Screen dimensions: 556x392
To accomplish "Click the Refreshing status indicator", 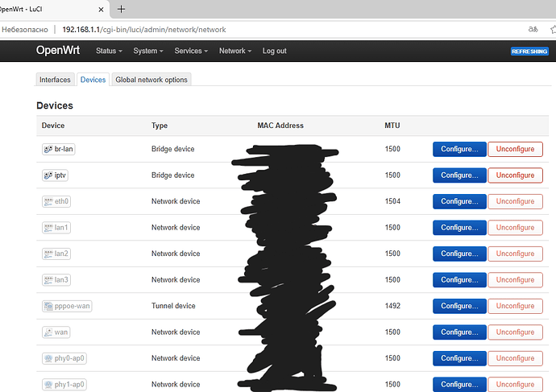I will click(529, 52).
